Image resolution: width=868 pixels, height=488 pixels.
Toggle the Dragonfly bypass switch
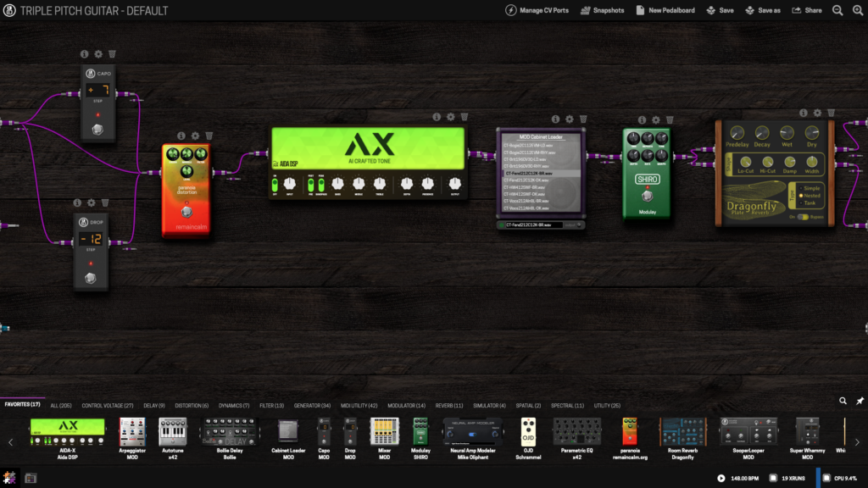(x=801, y=217)
